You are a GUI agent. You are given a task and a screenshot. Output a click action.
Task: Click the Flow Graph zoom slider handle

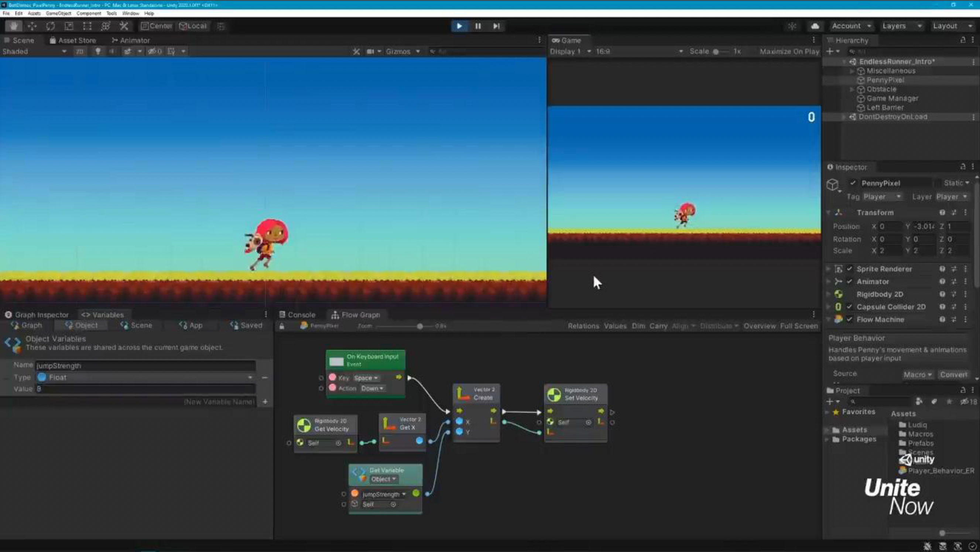coord(419,326)
